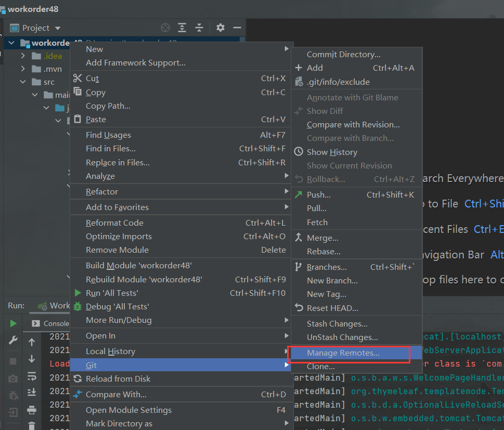Choose Reformat Code
Screen dimensions: 504x430
point(180,223)
